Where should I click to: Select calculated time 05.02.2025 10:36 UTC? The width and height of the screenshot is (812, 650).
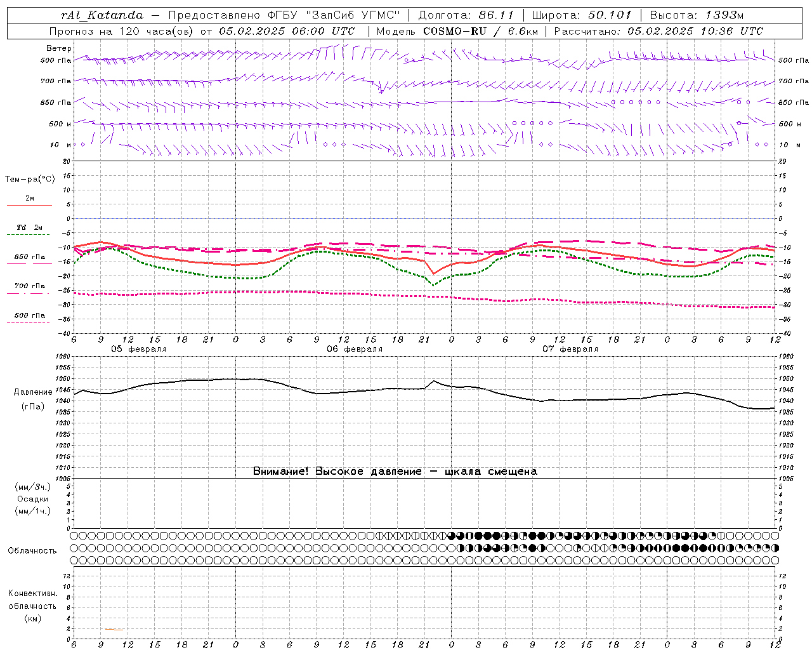tap(695, 31)
